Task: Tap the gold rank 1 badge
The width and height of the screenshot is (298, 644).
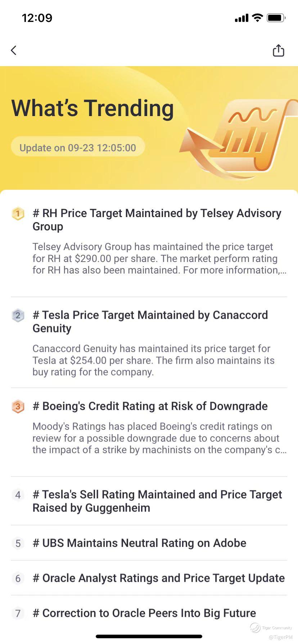Action: point(18,213)
